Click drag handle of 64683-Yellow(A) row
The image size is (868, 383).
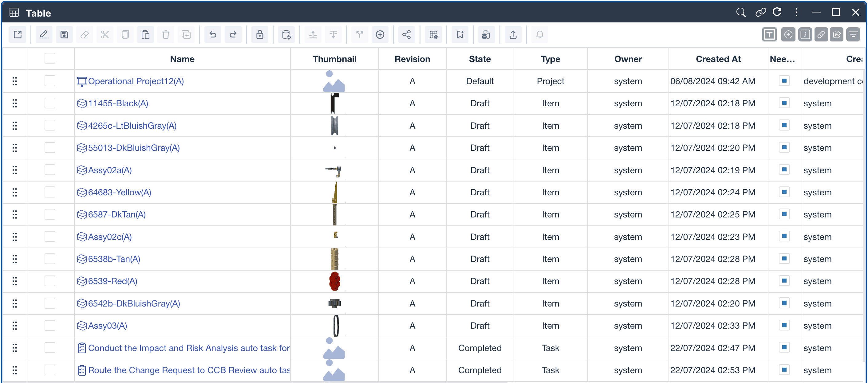pos(14,192)
